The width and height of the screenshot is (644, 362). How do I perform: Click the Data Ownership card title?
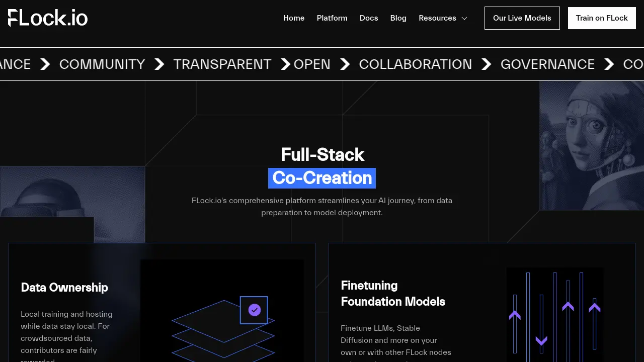click(x=64, y=288)
